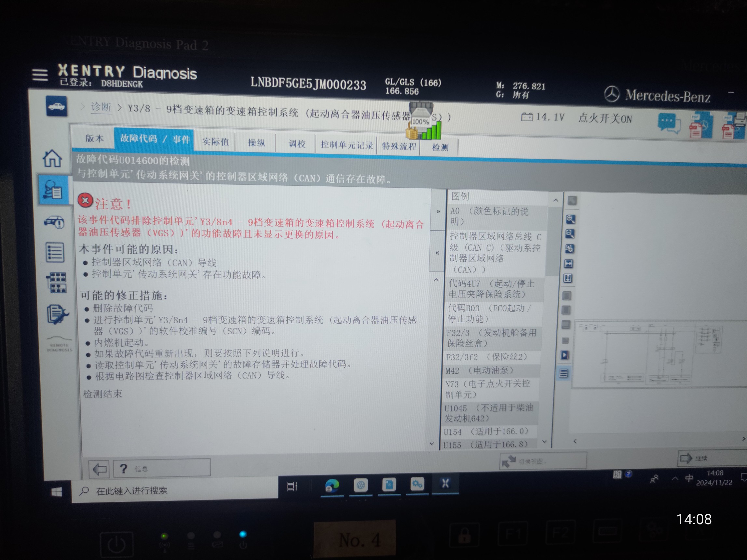Select legend entry M42 (电动油泵)
The height and width of the screenshot is (560, 747).
point(491,371)
